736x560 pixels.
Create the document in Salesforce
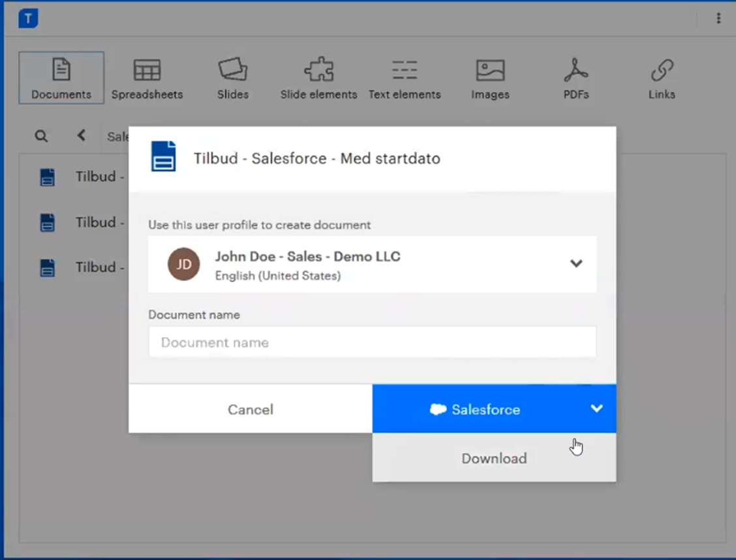tap(474, 409)
